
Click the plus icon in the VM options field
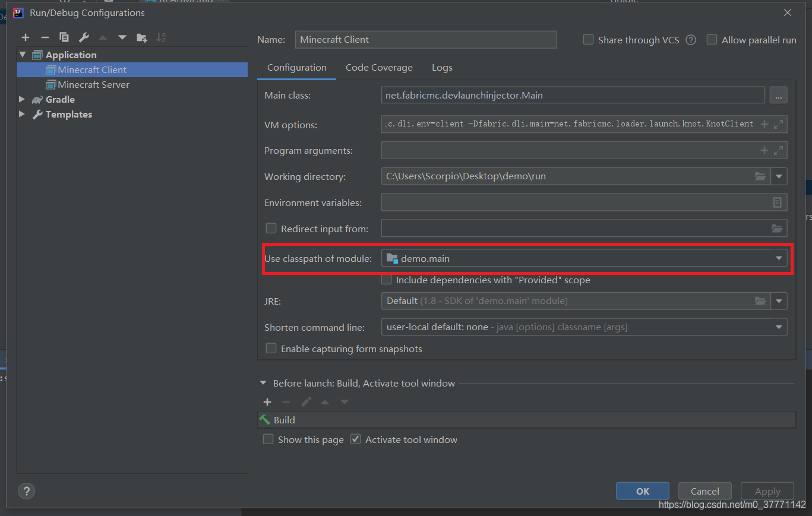(x=764, y=125)
